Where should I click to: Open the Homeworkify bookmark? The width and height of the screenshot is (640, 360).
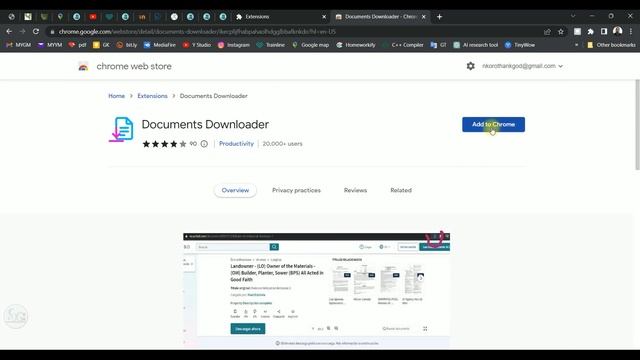356,45
